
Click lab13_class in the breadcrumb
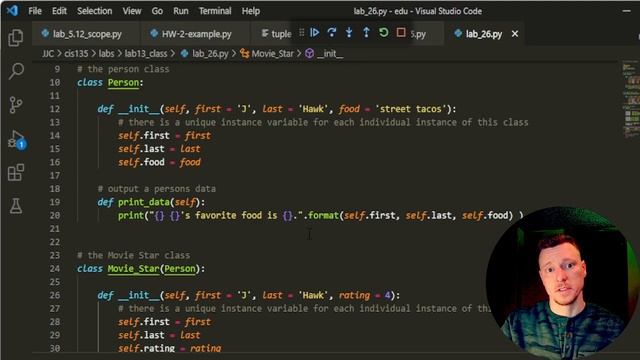tap(146, 54)
